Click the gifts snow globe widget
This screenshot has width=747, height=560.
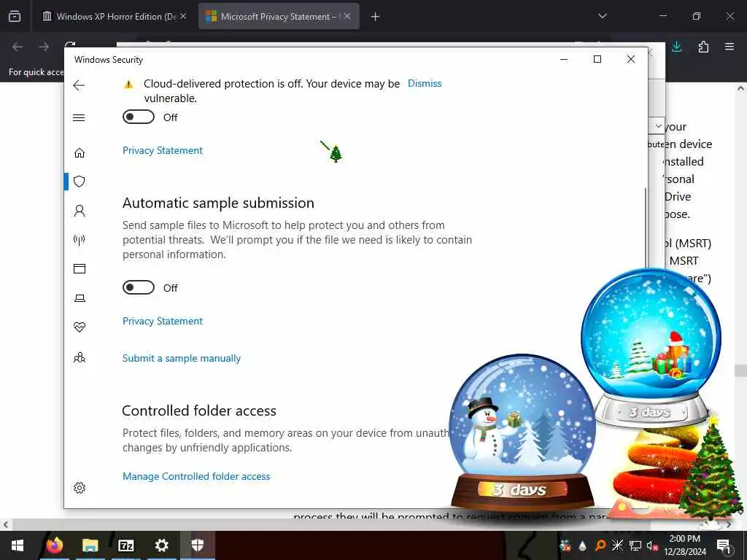pos(651,348)
